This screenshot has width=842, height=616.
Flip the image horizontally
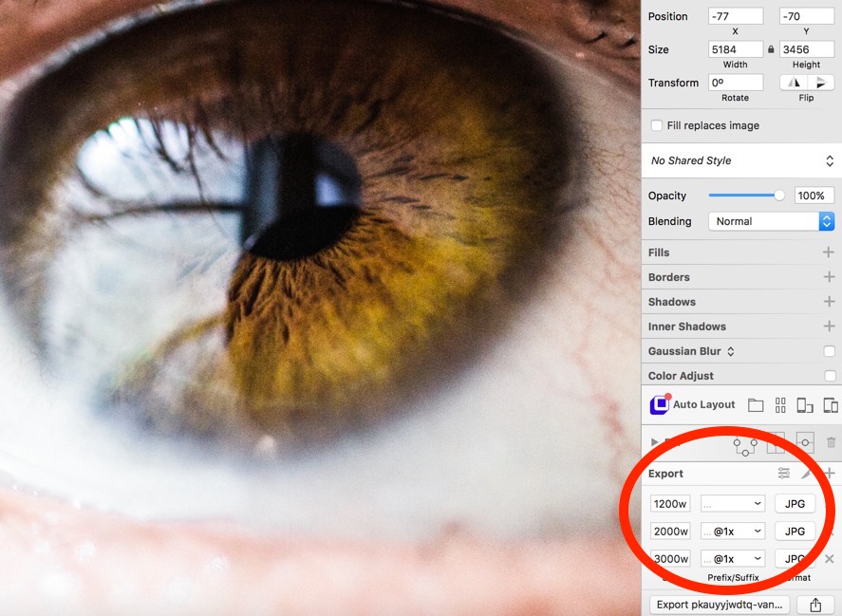click(794, 83)
